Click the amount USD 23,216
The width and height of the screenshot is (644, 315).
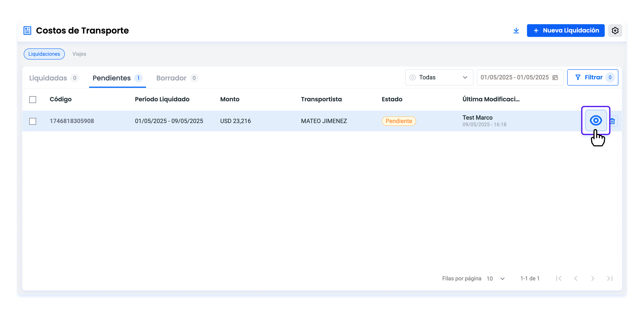coord(235,121)
